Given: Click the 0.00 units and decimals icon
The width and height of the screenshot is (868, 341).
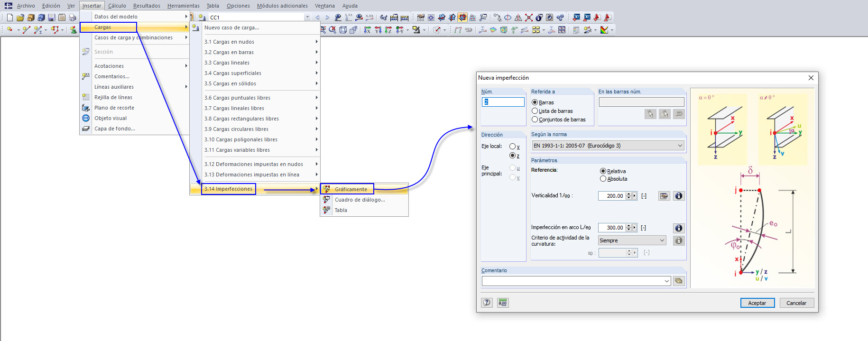Looking at the screenshot, I should pos(503,303).
